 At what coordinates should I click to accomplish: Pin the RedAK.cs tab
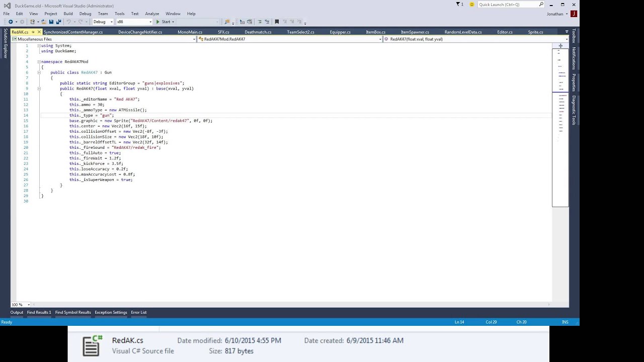coord(33,32)
